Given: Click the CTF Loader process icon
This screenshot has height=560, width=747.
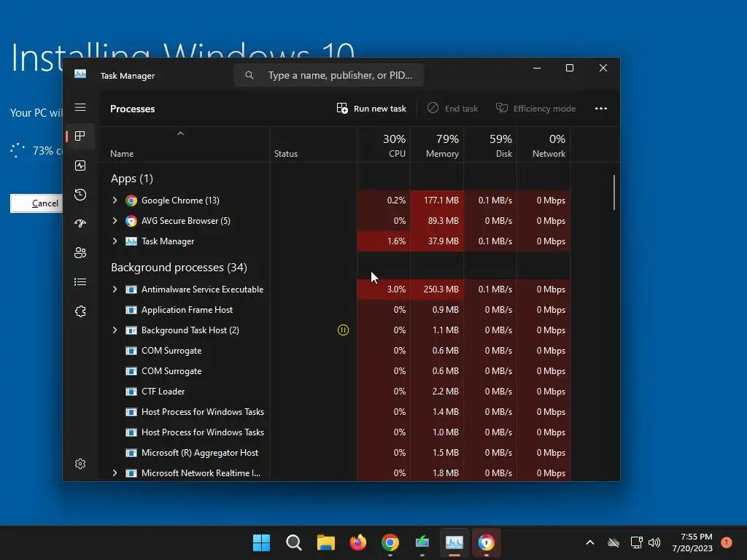Looking at the screenshot, I should point(131,392).
